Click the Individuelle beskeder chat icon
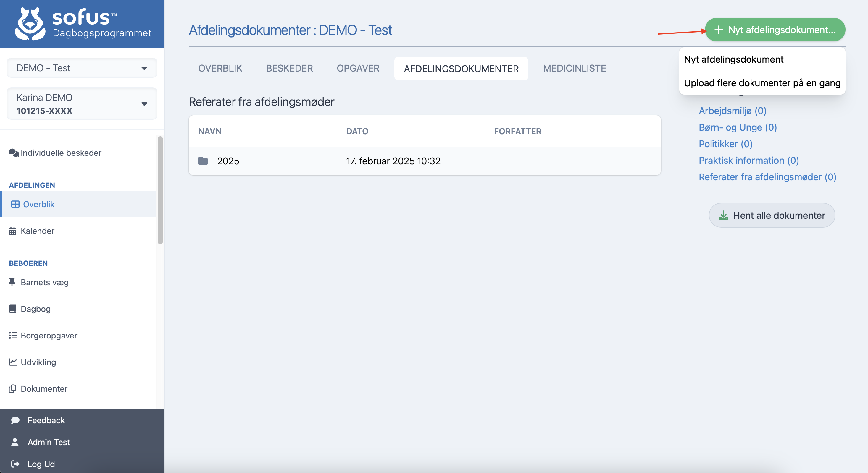The image size is (868, 473). (14, 153)
